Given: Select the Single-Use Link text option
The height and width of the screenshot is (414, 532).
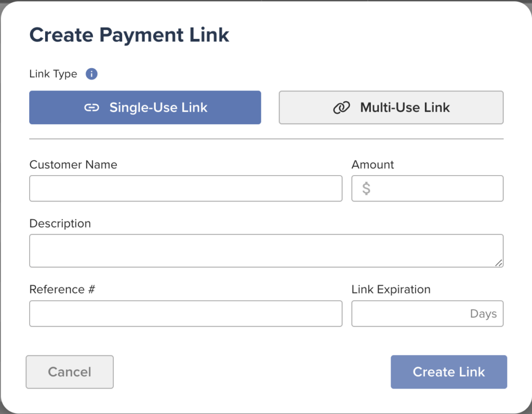Looking at the screenshot, I should coord(158,108).
